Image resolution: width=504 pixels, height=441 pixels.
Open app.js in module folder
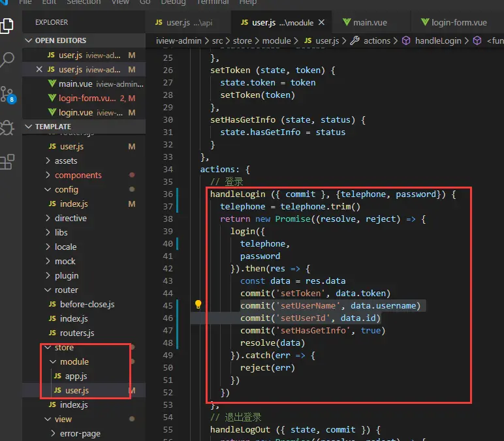coord(84,376)
